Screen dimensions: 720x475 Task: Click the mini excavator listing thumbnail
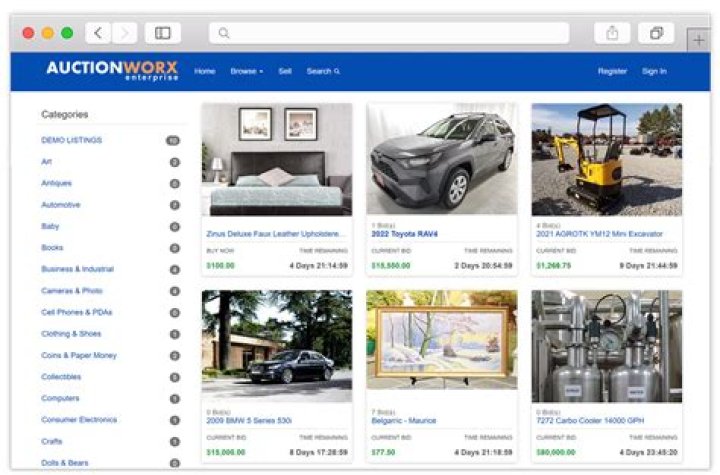click(606, 159)
